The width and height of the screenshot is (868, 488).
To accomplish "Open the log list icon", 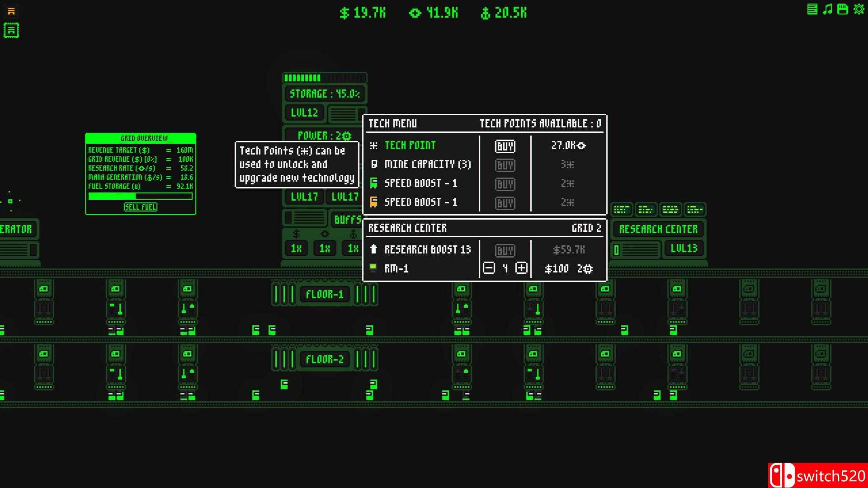I will [x=812, y=9].
